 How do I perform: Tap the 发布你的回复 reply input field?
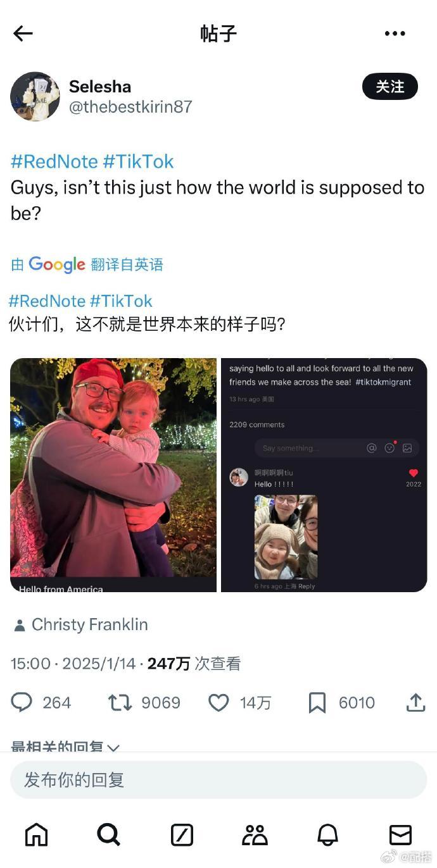pyautogui.click(x=218, y=779)
